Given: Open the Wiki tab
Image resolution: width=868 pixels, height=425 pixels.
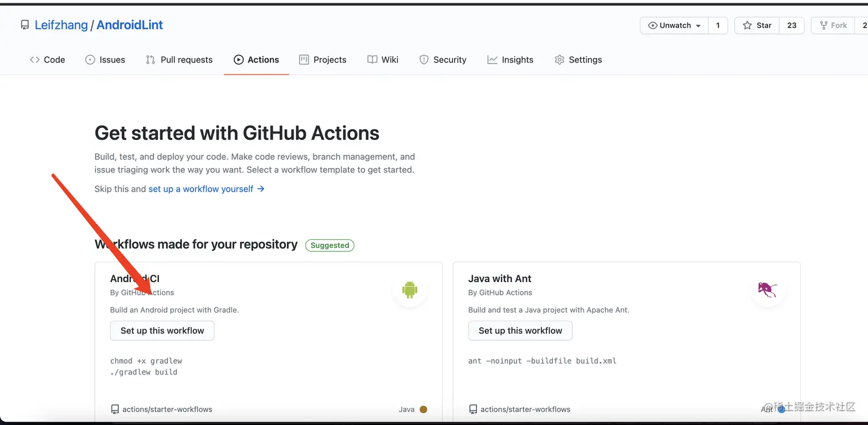Looking at the screenshot, I should 383,60.
